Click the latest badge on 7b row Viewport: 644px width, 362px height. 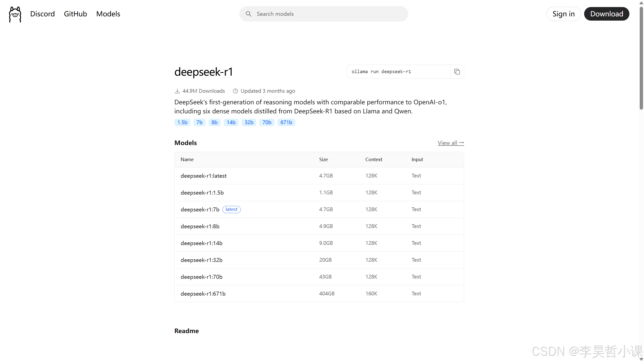point(231,209)
